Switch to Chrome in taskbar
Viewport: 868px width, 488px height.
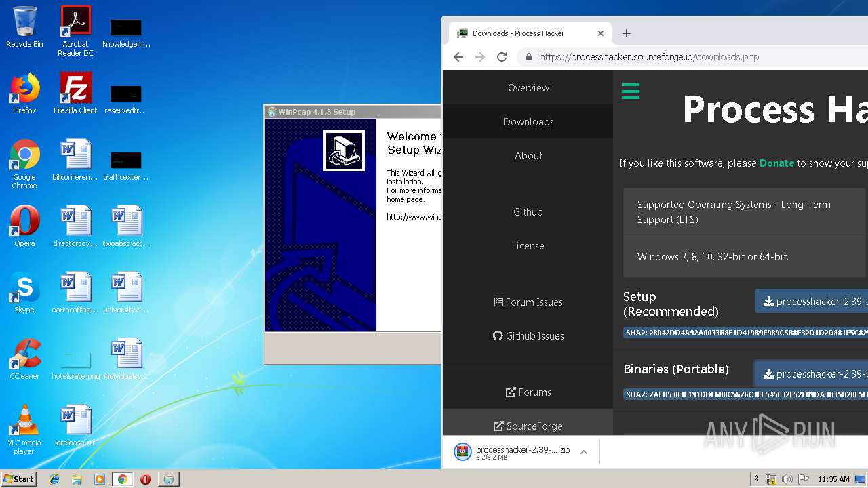pos(122,479)
